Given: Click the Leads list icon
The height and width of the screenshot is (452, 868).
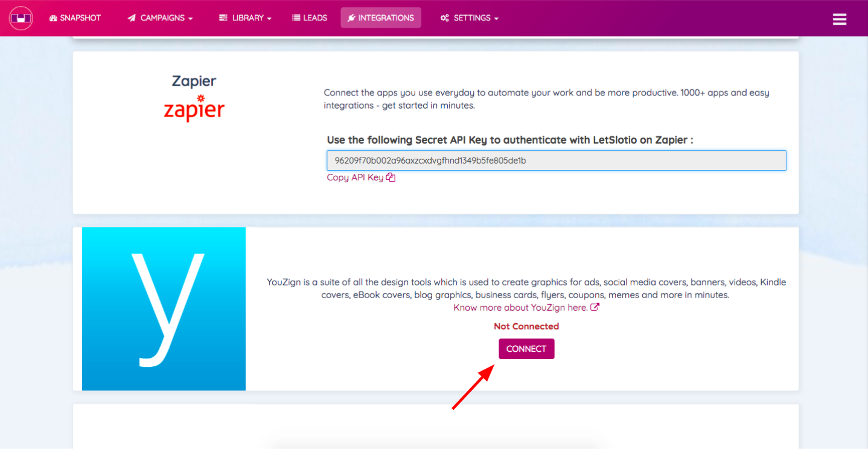Looking at the screenshot, I should [296, 18].
